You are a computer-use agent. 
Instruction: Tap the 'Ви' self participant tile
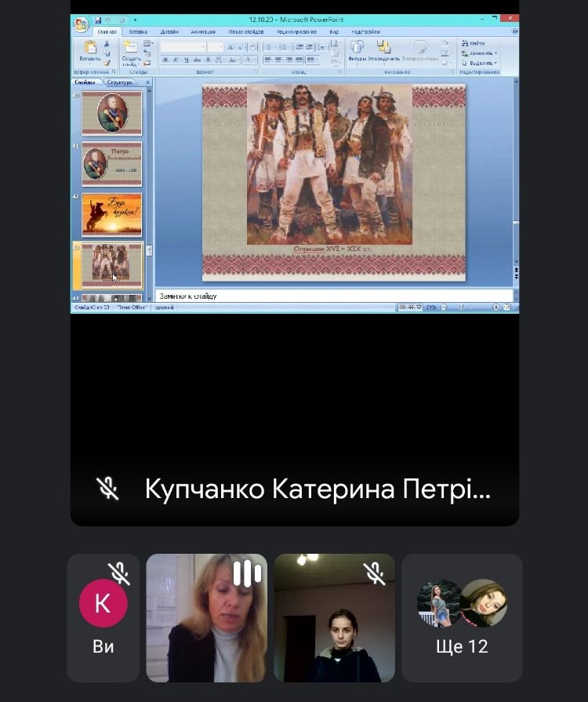pos(103,618)
